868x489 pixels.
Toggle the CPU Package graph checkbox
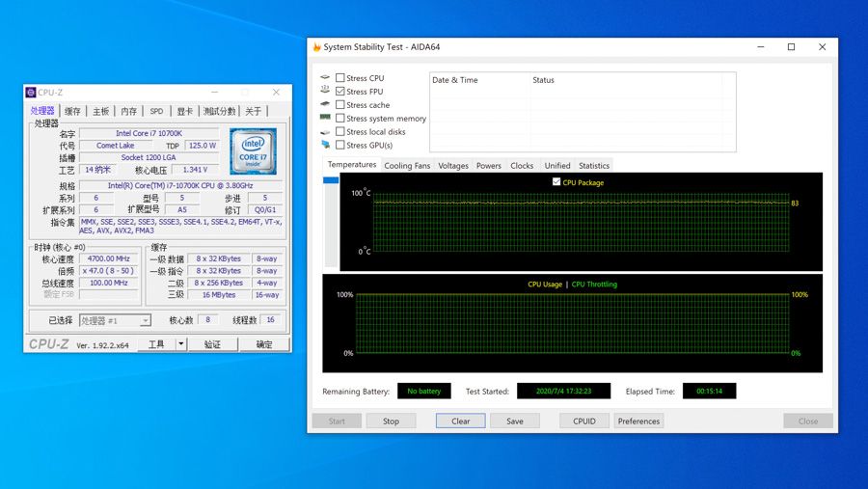pos(556,181)
